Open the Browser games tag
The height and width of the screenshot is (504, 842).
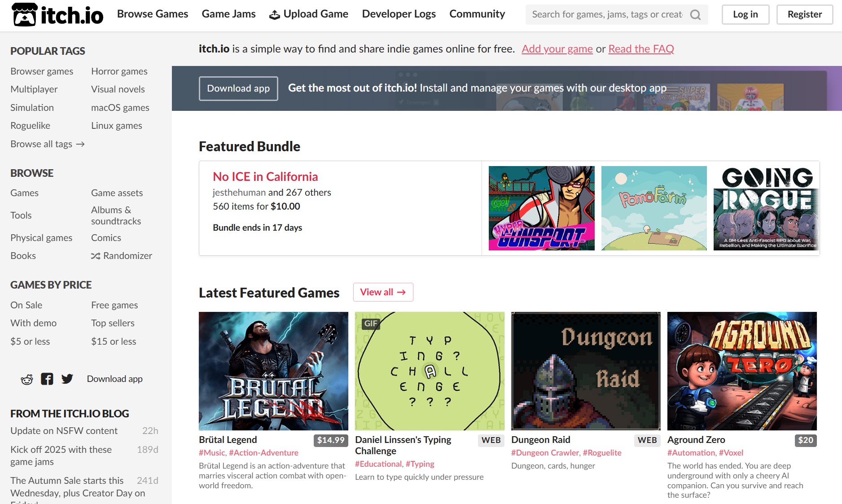click(x=42, y=71)
